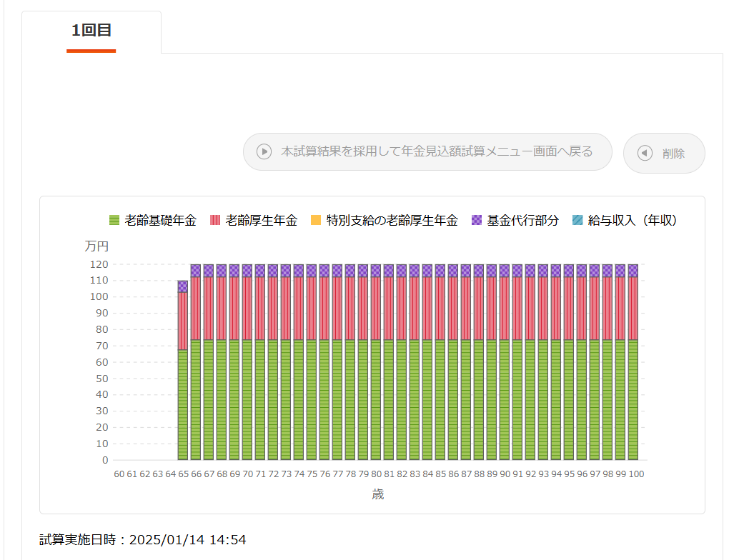Select the 1回目 tab
This screenshot has height=560, width=729.
[x=91, y=31]
